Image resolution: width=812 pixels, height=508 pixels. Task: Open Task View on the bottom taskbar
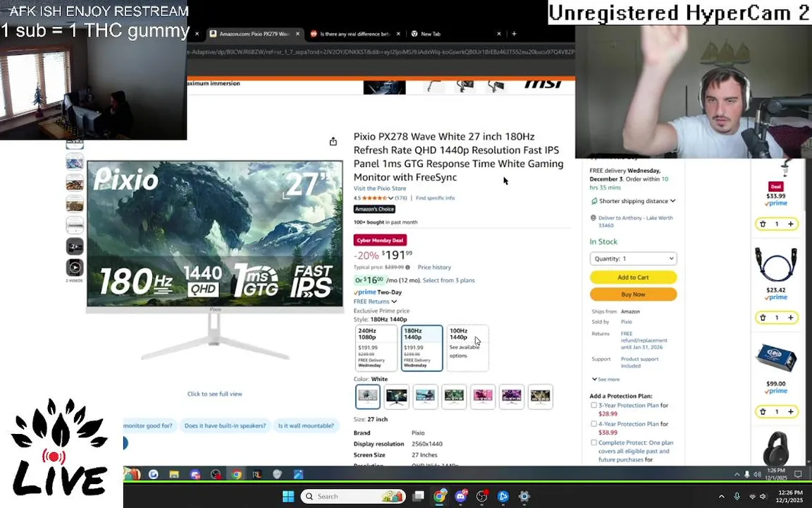(x=419, y=496)
